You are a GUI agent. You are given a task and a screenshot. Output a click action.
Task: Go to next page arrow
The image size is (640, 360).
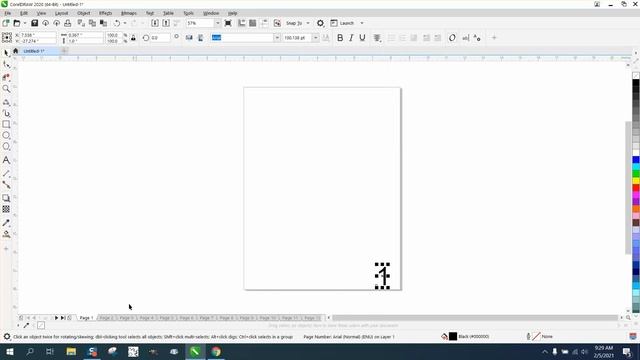click(x=56, y=318)
